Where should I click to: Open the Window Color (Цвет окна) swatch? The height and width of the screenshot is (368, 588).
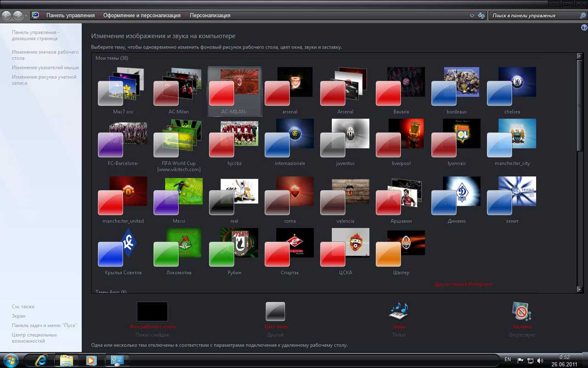point(275,311)
